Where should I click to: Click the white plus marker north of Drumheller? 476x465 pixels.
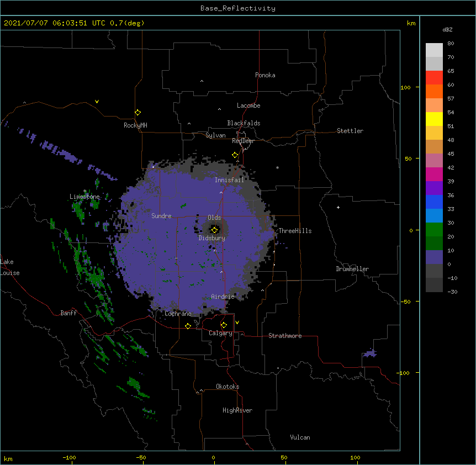338,207
